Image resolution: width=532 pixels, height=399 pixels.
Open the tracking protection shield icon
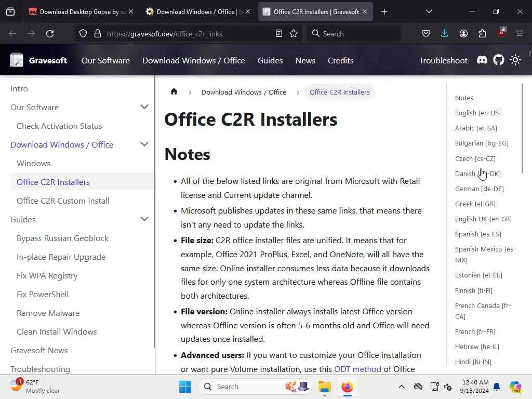tap(83, 34)
